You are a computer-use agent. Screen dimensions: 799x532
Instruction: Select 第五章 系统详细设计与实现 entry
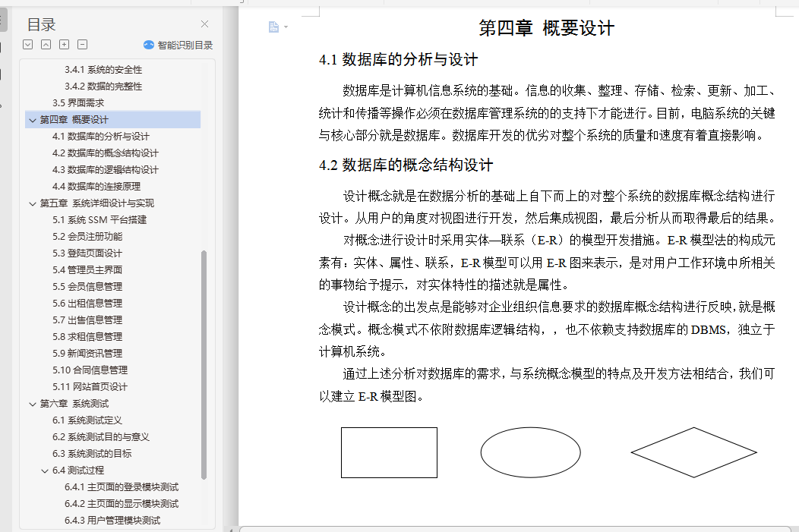click(x=96, y=203)
